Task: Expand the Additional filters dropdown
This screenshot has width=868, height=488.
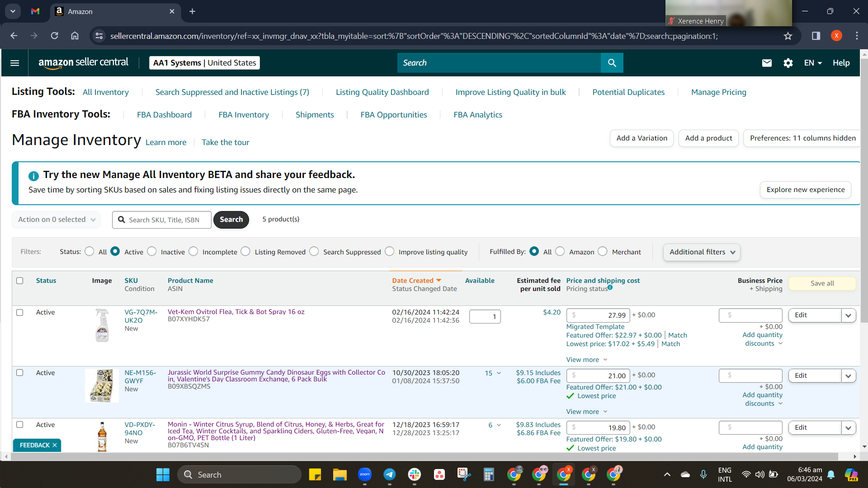Action: 702,252
